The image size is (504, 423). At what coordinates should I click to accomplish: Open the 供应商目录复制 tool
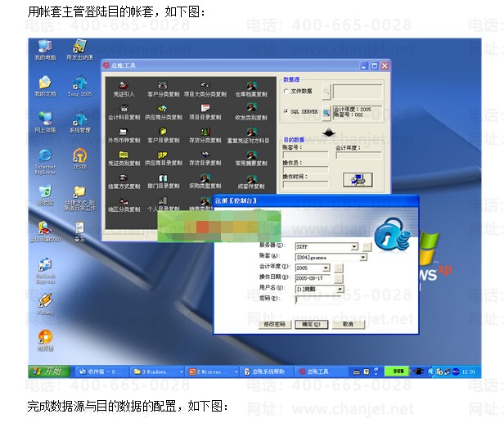pos(164,159)
